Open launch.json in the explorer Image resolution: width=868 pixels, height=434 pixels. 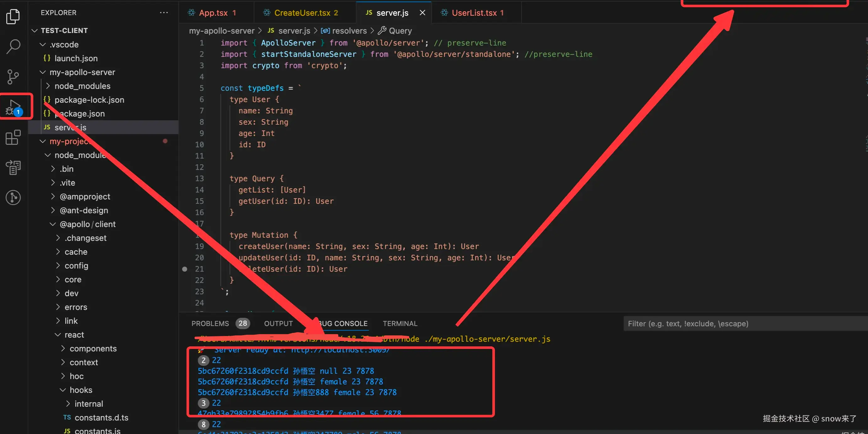(76, 58)
